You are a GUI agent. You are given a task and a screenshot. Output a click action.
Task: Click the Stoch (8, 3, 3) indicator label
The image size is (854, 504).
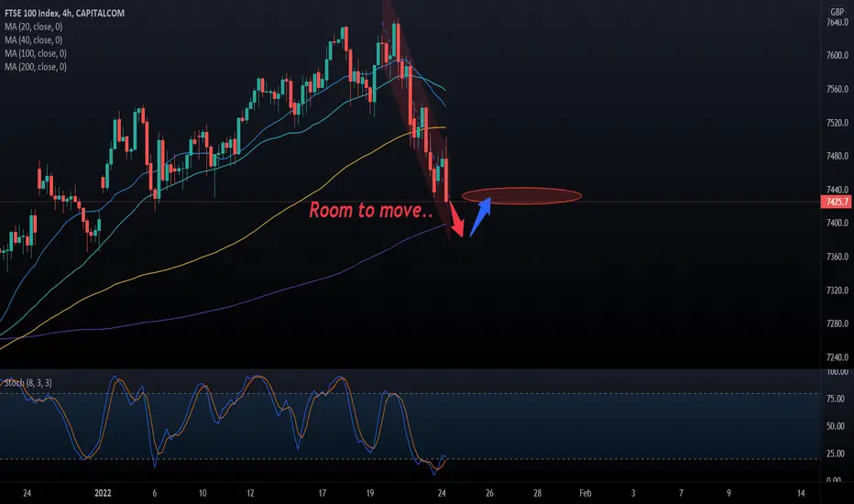[28, 383]
